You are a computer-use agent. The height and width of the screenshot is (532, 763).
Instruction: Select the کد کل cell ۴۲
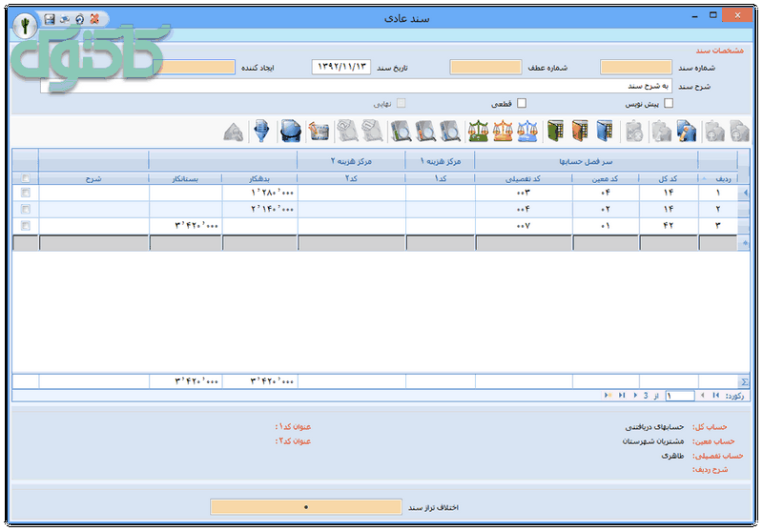[x=669, y=226]
